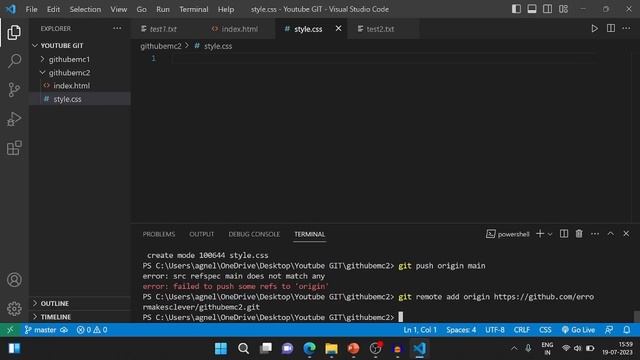Open the Windows Start button in taskbar
This screenshot has width=640, height=360.
coord(221,349)
